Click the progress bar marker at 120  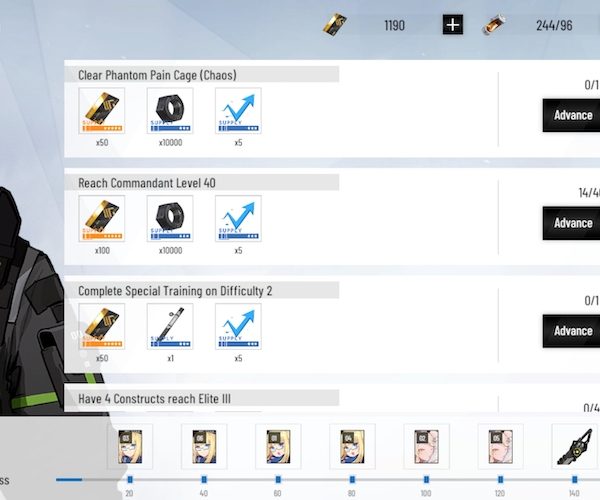point(500,479)
